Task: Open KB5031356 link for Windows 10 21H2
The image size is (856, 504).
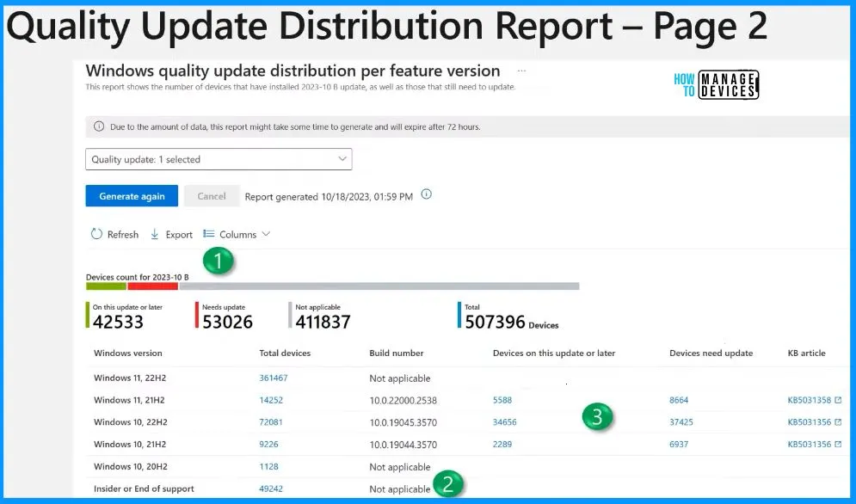Action: coord(809,445)
